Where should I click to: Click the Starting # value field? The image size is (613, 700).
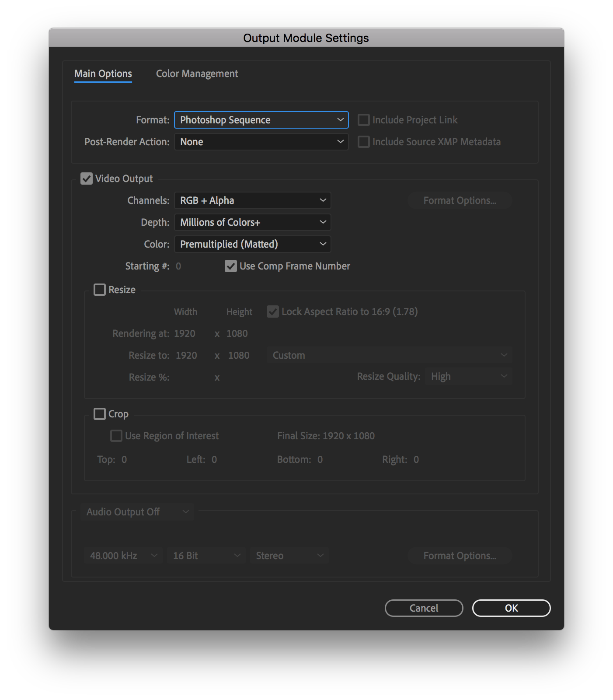coord(178,266)
